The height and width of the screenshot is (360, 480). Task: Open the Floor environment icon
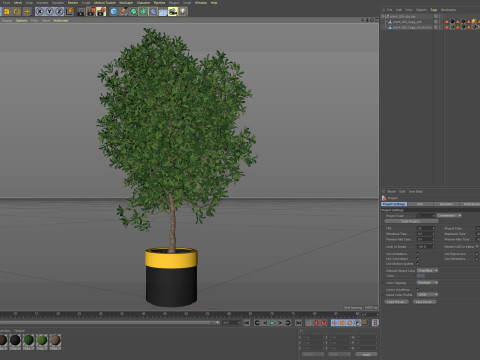pyautogui.click(x=163, y=12)
